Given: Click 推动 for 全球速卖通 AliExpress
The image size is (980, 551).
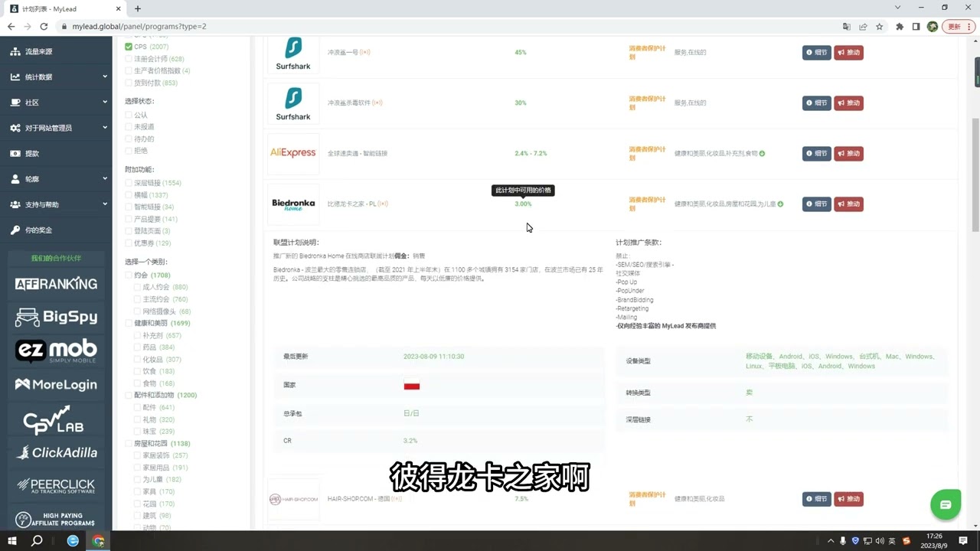Looking at the screenshot, I should coord(848,153).
